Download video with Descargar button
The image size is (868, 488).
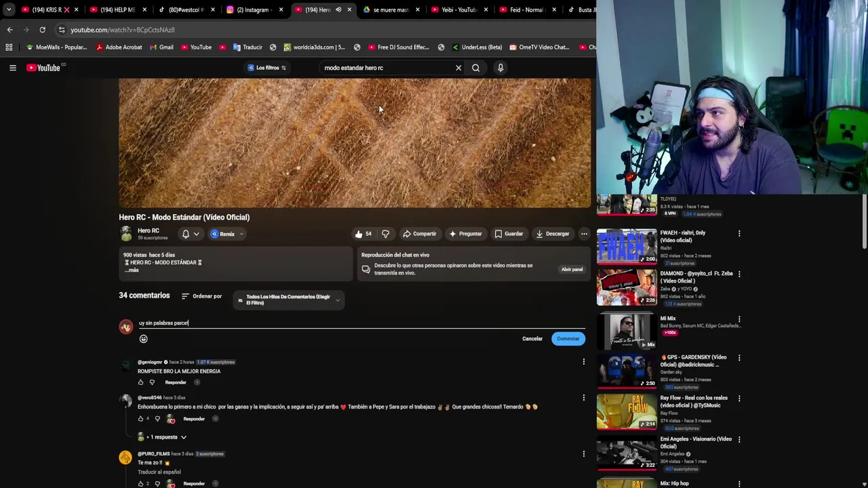[x=553, y=234]
